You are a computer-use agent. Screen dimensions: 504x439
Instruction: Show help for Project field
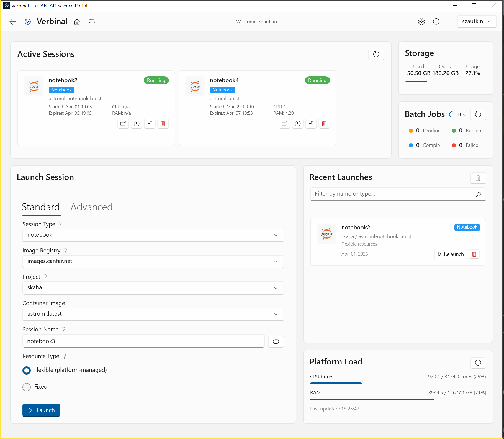point(45,277)
